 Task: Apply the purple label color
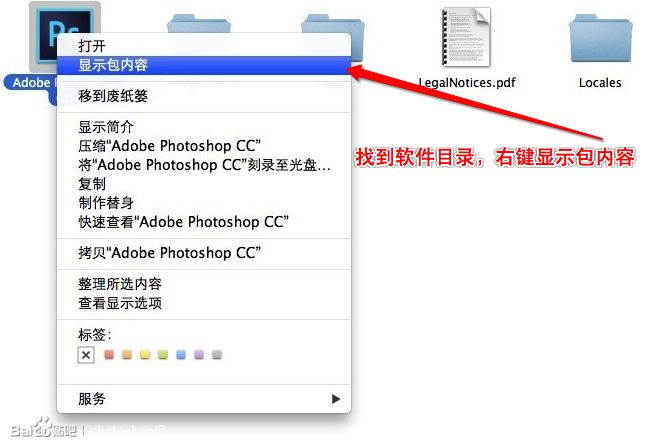[x=199, y=355]
